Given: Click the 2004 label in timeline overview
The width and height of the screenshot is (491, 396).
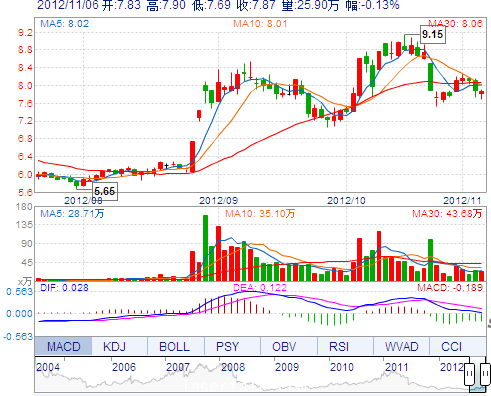Looking at the screenshot, I should tap(48, 367).
